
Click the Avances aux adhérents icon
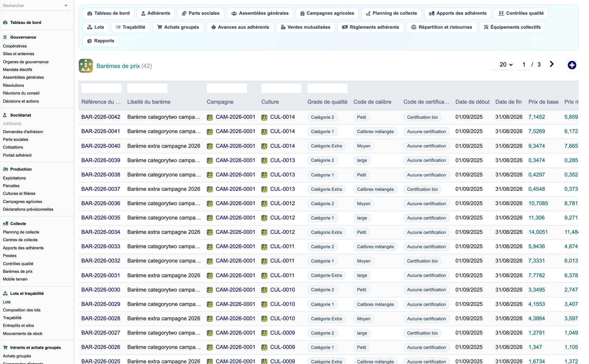213,27
